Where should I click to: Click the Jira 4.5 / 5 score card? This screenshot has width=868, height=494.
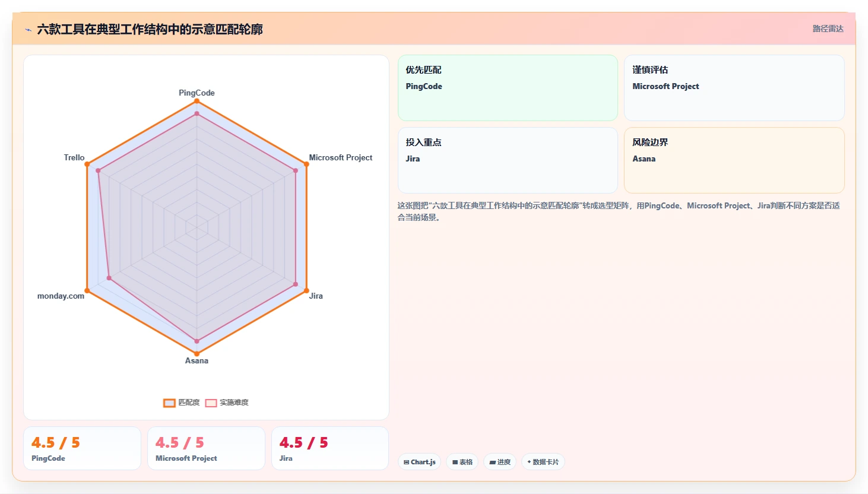point(330,448)
